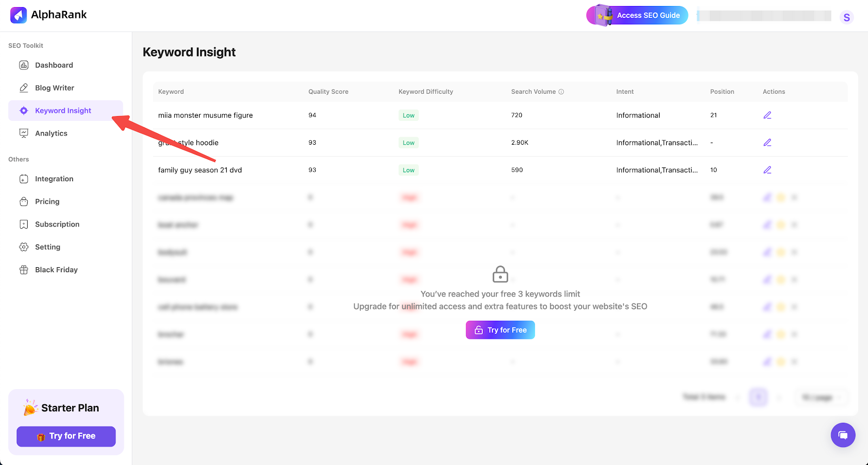Viewport: 868px width, 465px height.
Task: Click search volume value 720
Action: tap(516, 115)
